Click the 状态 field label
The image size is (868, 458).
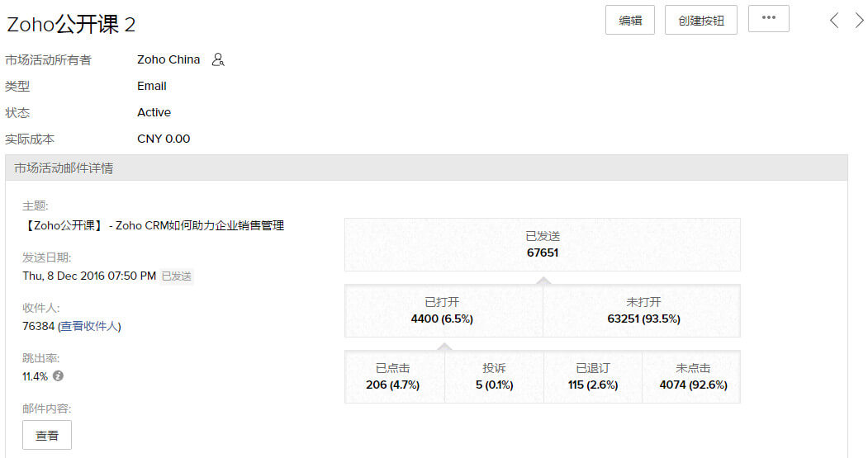(17, 113)
